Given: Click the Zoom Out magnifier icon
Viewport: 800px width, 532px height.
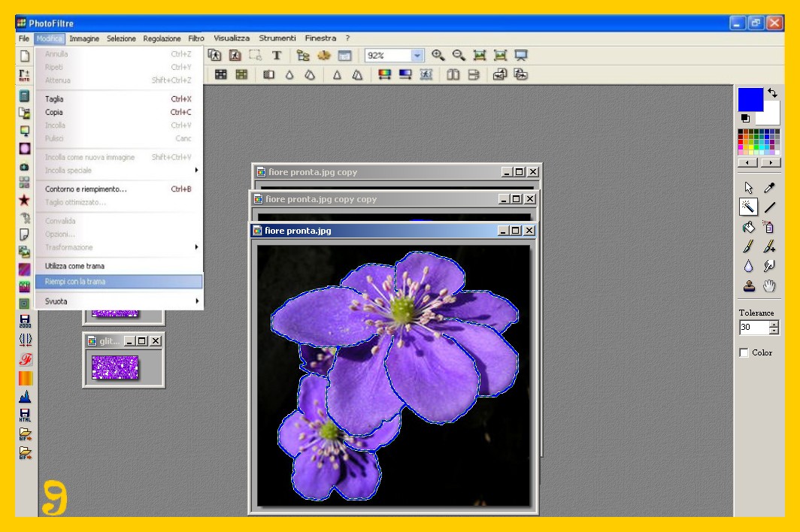Looking at the screenshot, I should tap(458, 55).
